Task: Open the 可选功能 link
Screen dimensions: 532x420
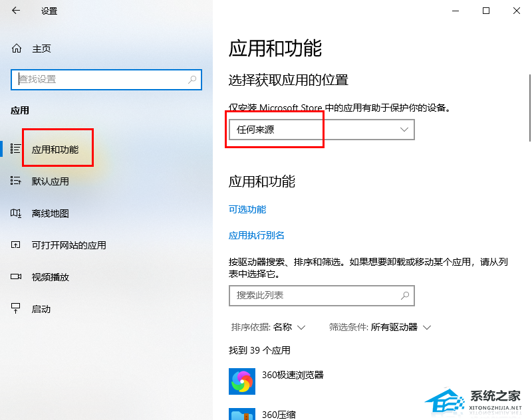Action: 247,209
